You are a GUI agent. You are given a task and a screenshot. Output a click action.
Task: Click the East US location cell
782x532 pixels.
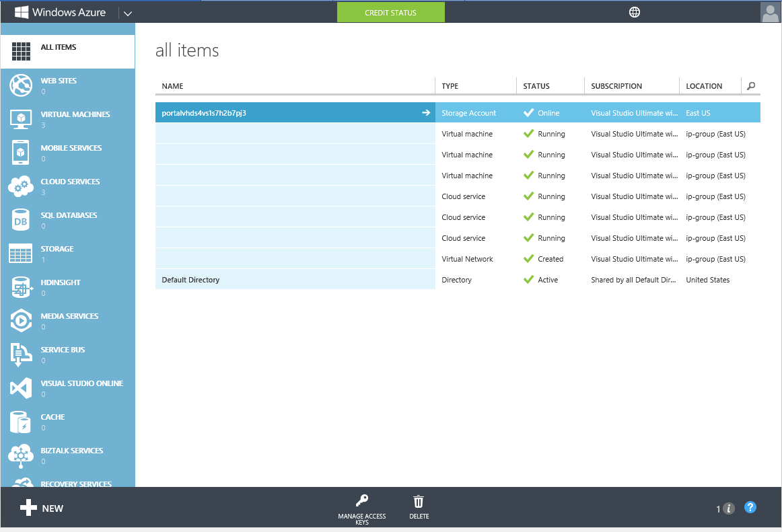(x=698, y=113)
